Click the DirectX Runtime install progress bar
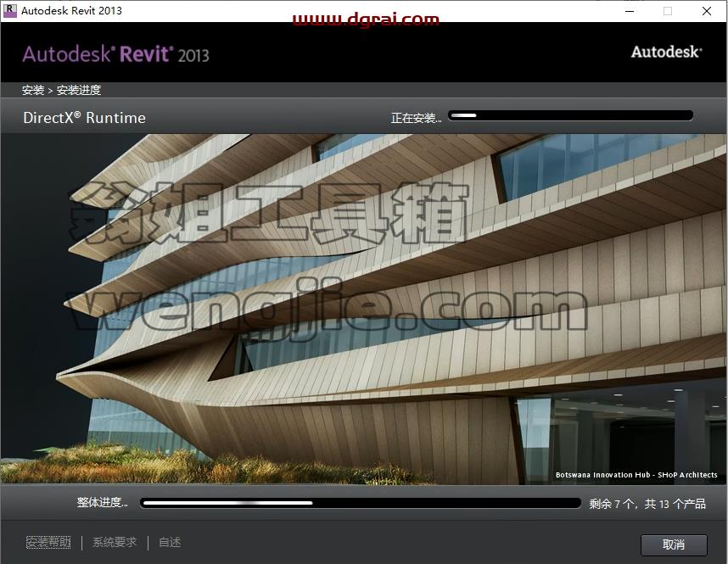Image resolution: width=728 pixels, height=564 pixels. click(571, 115)
